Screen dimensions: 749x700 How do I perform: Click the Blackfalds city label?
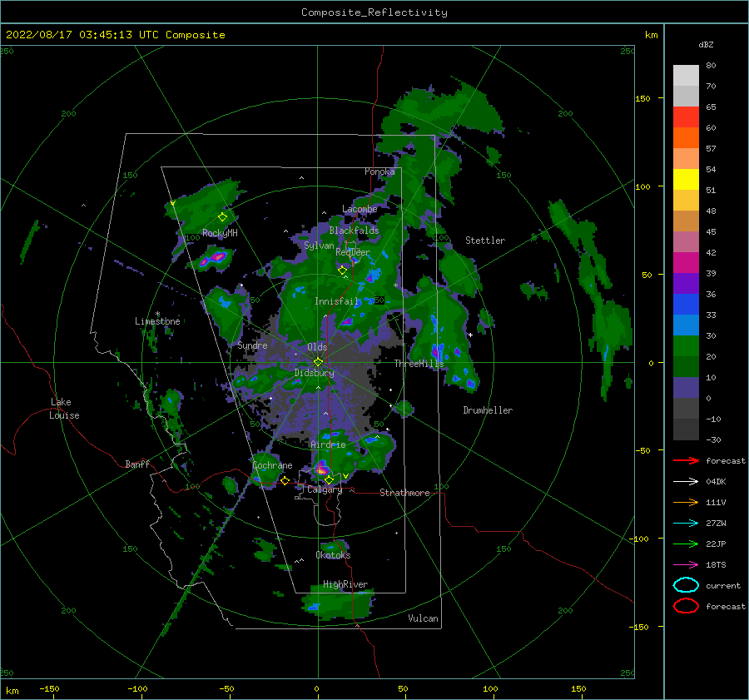coord(354,231)
